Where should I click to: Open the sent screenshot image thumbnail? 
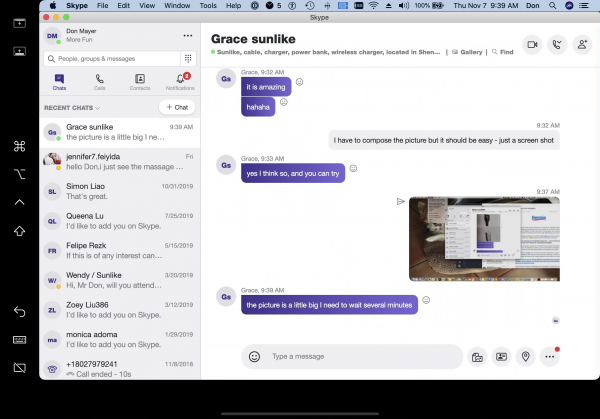click(484, 238)
